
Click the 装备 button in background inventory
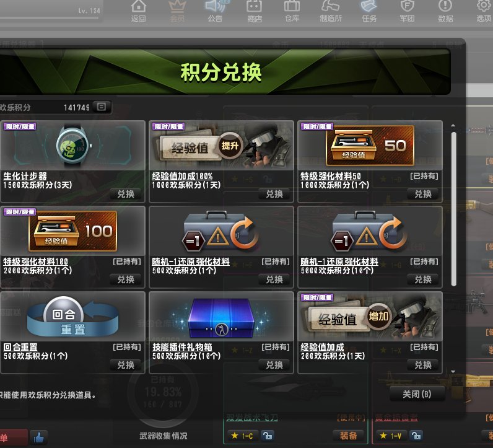coord(348,436)
